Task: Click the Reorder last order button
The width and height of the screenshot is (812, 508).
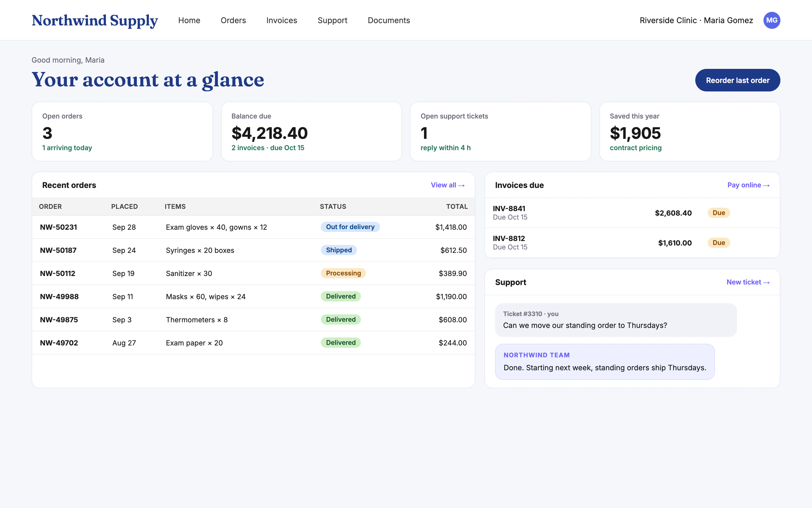Action: (x=738, y=80)
